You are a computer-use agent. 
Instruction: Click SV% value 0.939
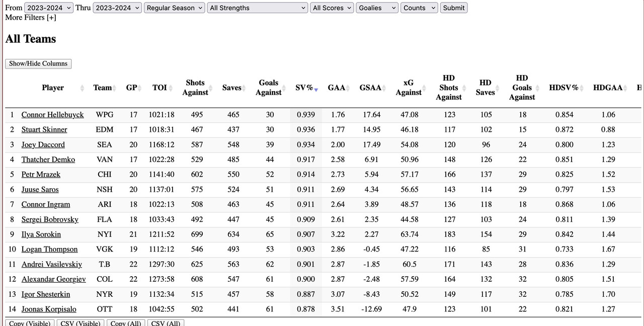pyautogui.click(x=306, y=115)
